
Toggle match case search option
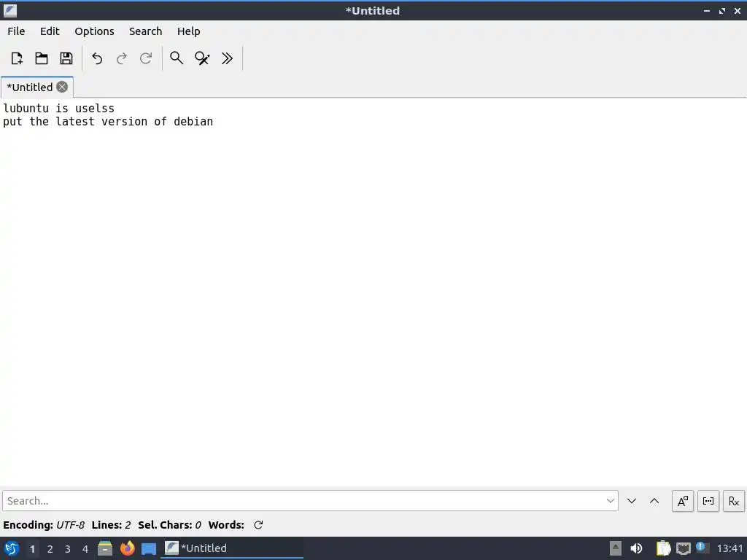tap(683, 501)
